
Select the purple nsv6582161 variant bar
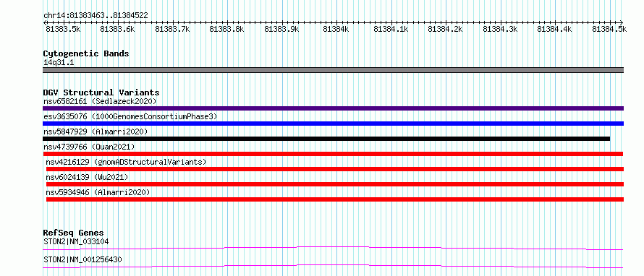pyautogui.click(x=333, y=108)
